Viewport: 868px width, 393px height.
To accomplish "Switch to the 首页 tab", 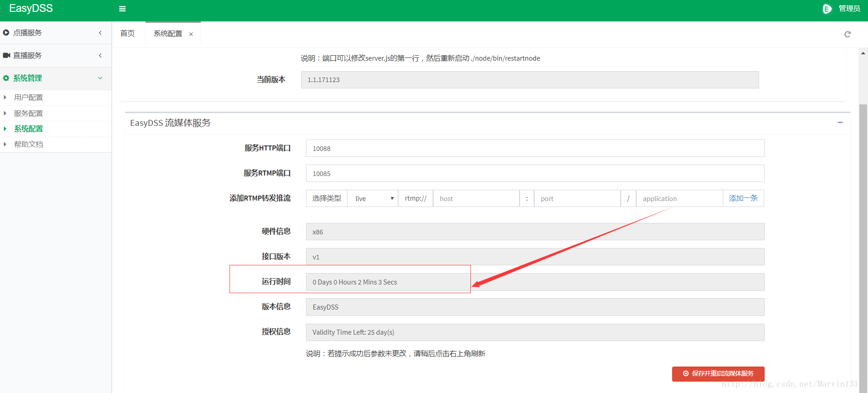I will point(128,33).
